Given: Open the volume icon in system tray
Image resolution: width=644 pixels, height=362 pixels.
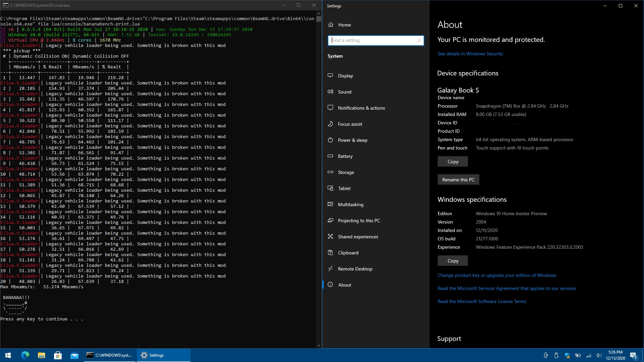Looking at the screenshot, I should 599,355.
